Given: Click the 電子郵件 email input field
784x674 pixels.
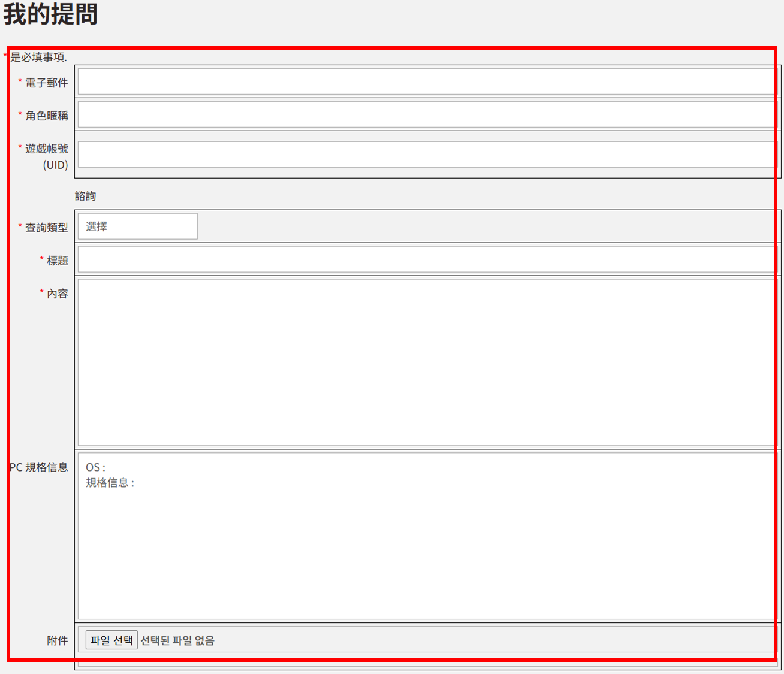Looking at the screenshot, I should click(426, 81).
